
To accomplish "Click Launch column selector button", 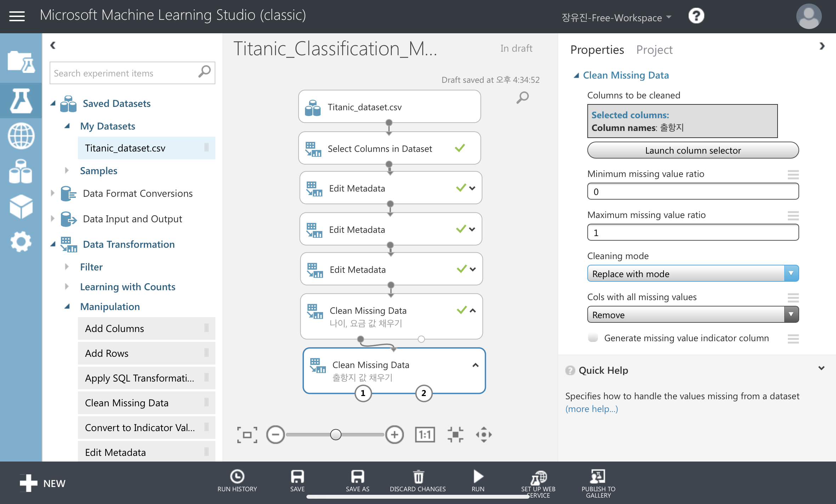I will 693,150.
